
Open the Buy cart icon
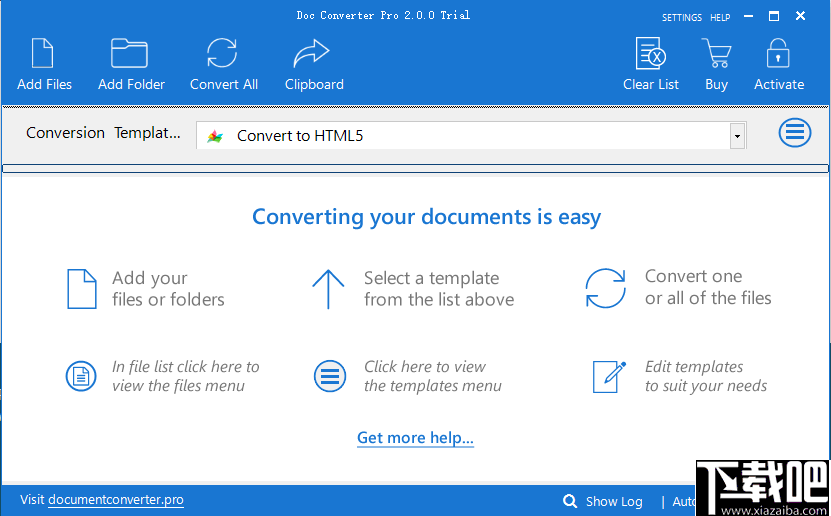[717, 53]
